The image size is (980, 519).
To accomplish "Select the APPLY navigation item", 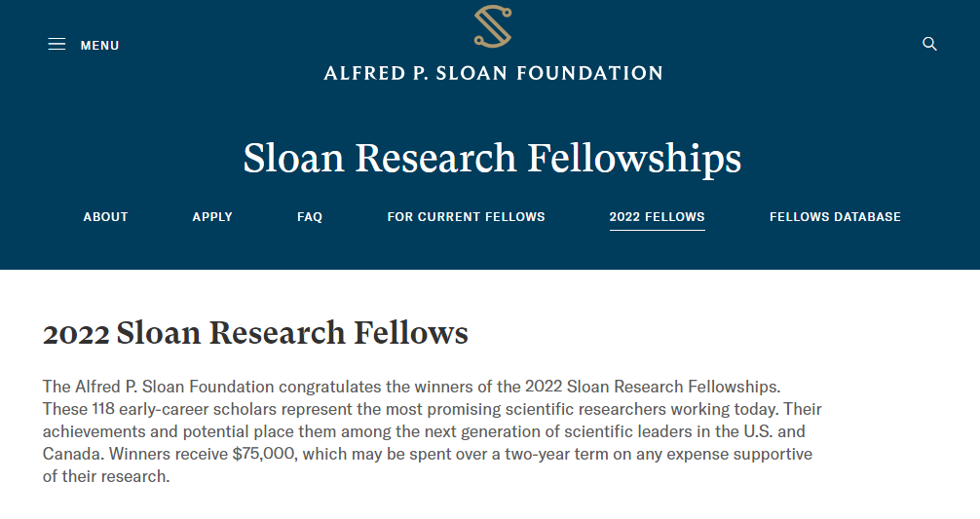I will (212, 217).
